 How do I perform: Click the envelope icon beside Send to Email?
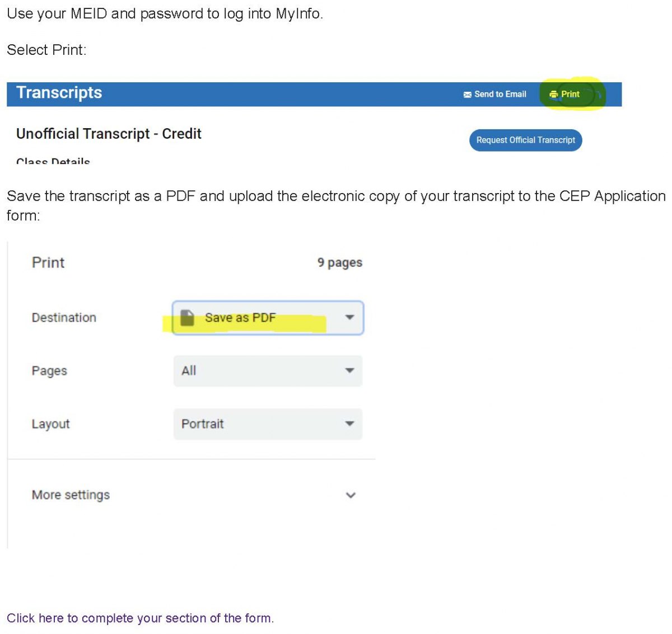(468, 95)
